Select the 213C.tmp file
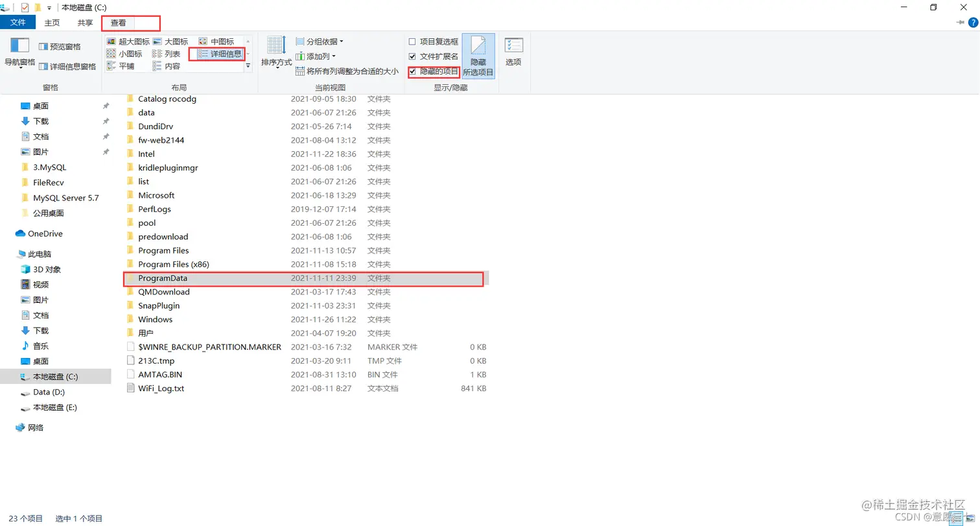980x526 pixels. pos(156,361)
